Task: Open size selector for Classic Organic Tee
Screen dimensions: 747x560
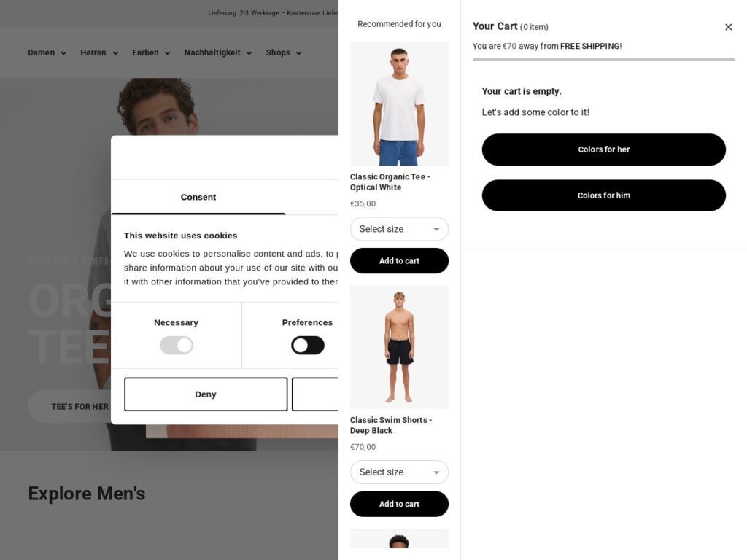Action: coord(399,229)
